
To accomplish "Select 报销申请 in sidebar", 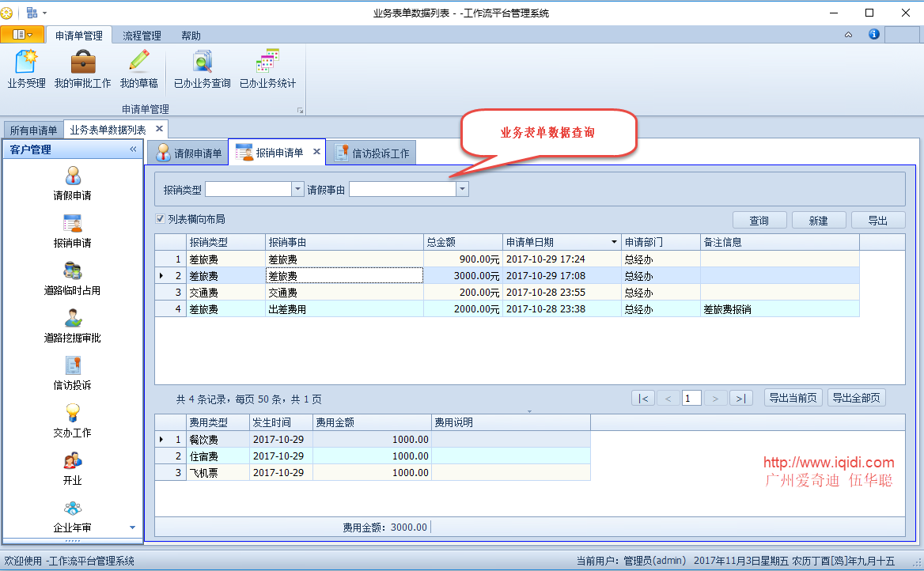I will pyautogui.click(x=73, y=231).
